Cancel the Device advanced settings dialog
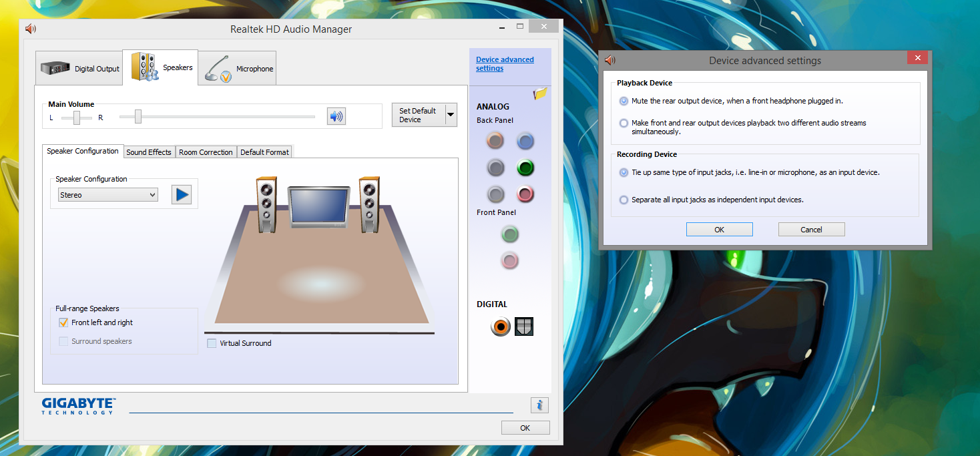Screen dimensions: 980x456 click(x=811, y=230)
